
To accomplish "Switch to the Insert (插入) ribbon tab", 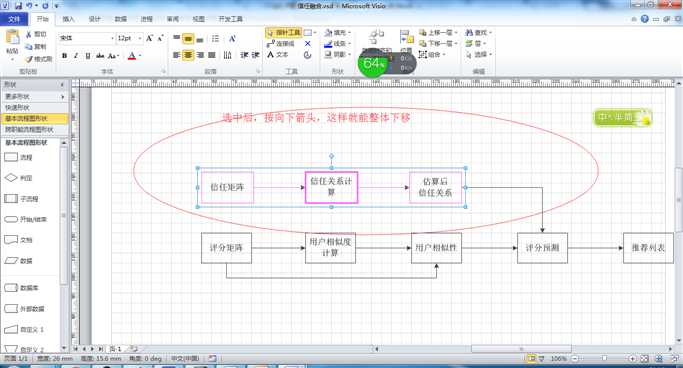I will 68,19.
